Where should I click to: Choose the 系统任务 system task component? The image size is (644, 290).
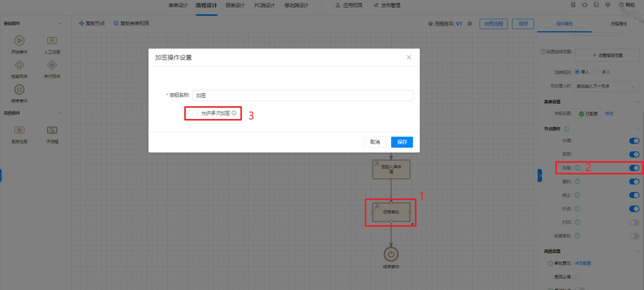[x=19, y=134]
